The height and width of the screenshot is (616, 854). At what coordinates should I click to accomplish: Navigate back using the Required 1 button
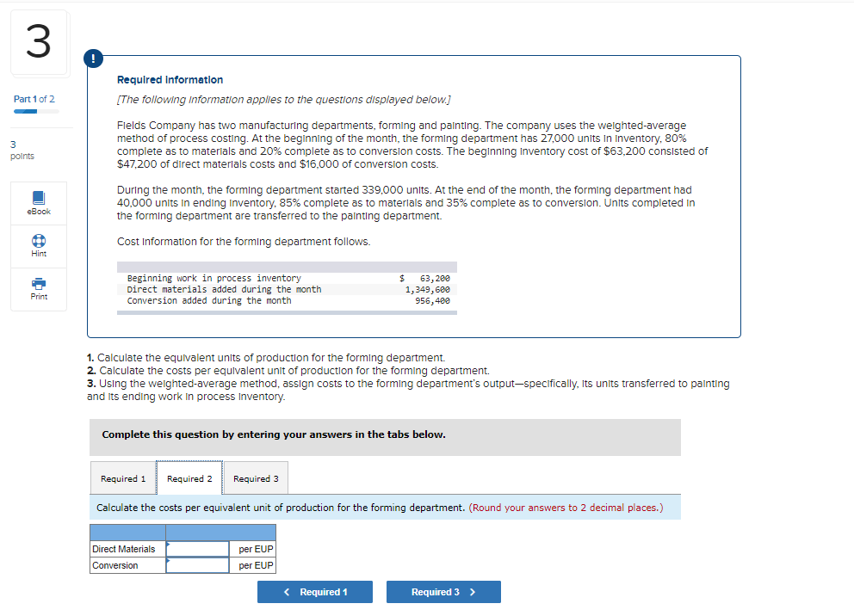pyautogui.click(x=315, y=591)
